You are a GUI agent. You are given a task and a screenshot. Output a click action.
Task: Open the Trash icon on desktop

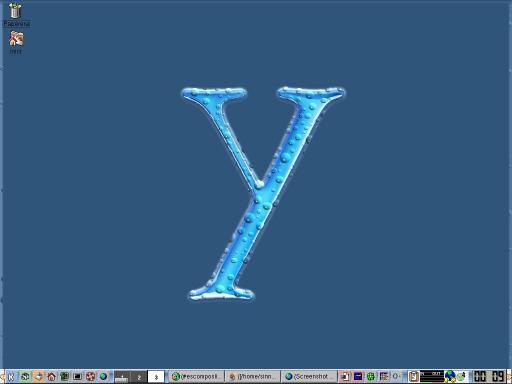pyautogui.click(x=15, y=11)
